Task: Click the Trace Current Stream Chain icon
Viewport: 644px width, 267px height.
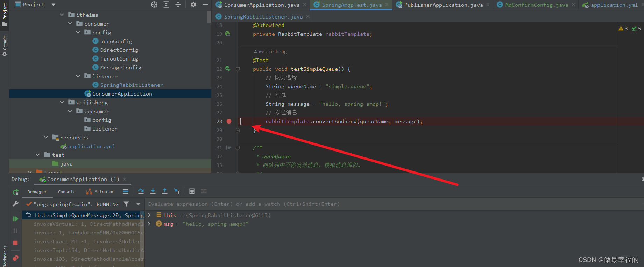Action: [204, 191]
